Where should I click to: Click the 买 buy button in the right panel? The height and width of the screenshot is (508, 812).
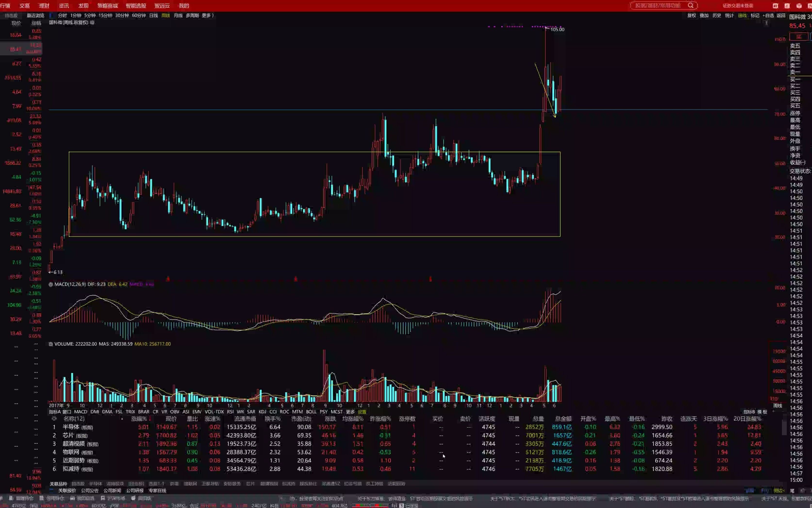click(799, 37)
